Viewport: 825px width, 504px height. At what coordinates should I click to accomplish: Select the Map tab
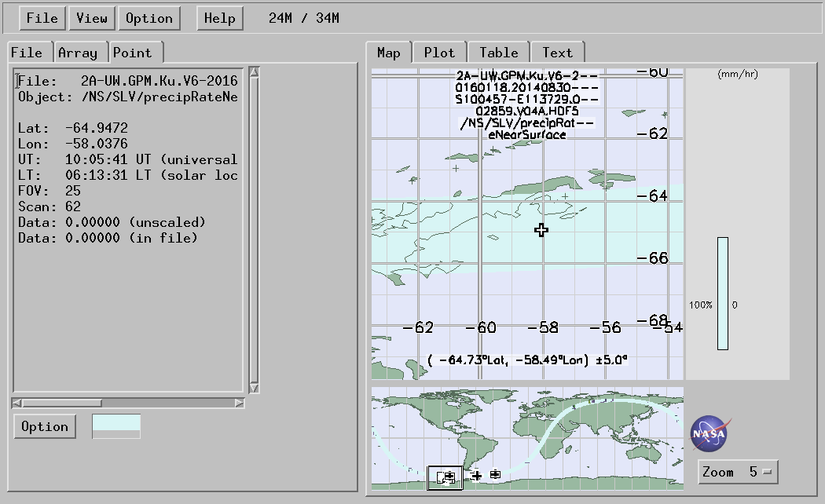coord(388,53)
